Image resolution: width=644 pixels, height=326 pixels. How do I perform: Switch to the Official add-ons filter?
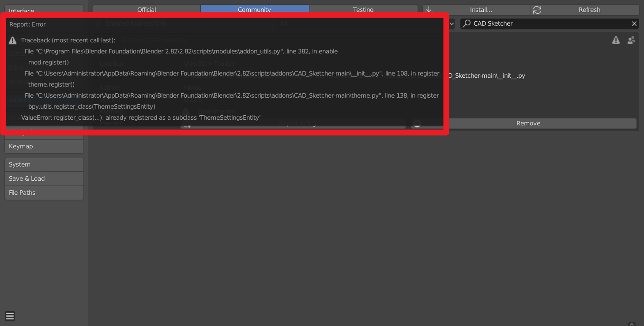point(147,9)
